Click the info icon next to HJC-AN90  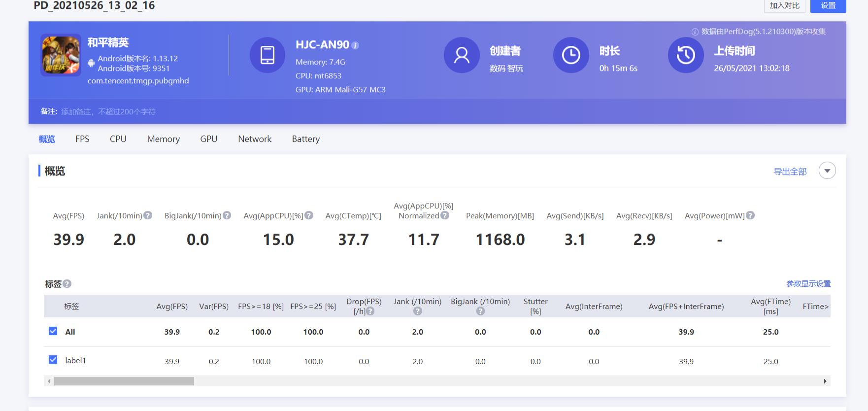[355, 45]
